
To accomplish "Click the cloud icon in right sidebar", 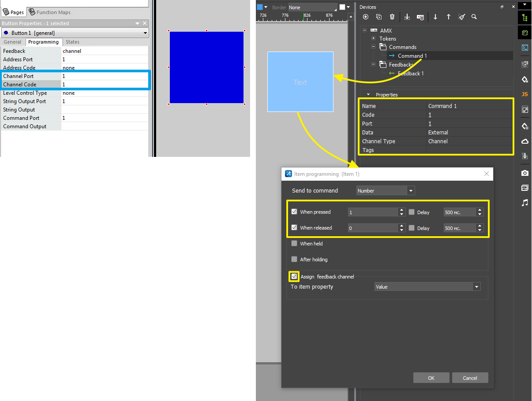I will 525,141.
